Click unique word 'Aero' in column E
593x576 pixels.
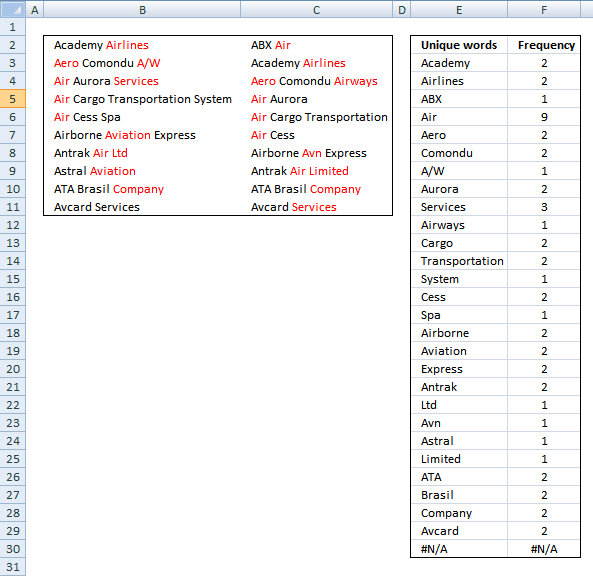coord(459,135)
